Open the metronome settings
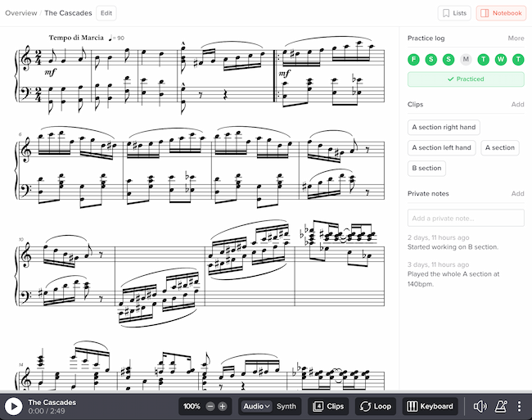532x420 pixels. coord(500,406)
